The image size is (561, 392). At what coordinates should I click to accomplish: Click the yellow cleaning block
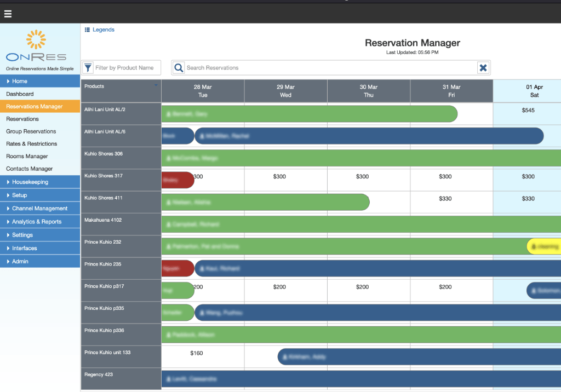click(x=543, y=247)
